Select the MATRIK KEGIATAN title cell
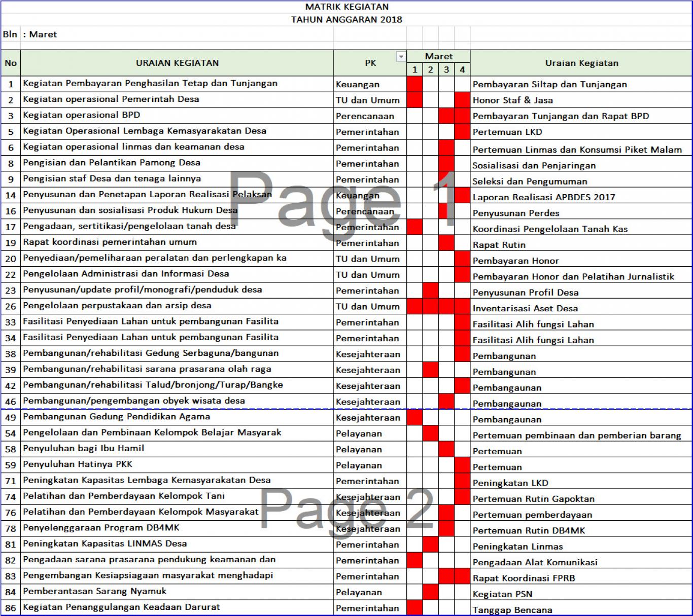Image resolution: width=693 pixels, height=616 pixels. 346,7
